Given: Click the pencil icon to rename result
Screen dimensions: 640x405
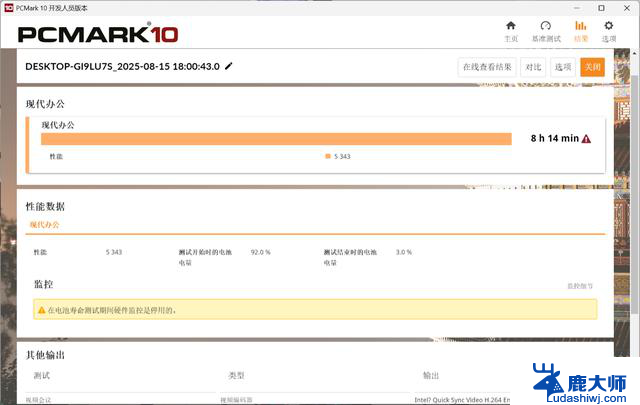Looking at the screenshot, I should (x=229, y=66).
